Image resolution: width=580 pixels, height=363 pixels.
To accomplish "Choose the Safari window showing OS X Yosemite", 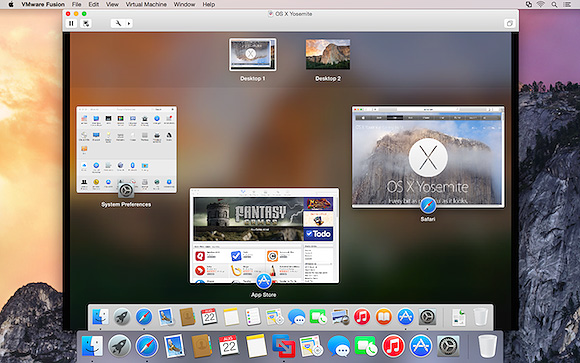I will pos(428,157).
